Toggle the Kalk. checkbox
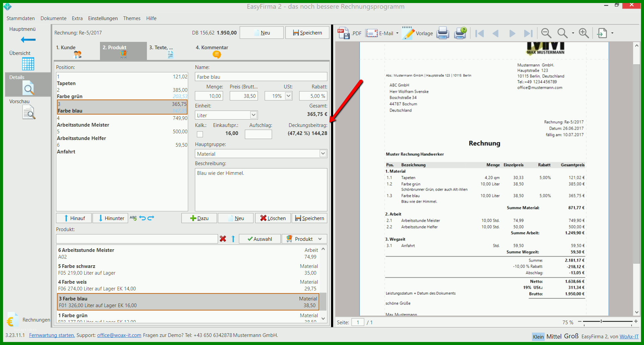The width and height of the screenshot is (644, 345). 200,134
